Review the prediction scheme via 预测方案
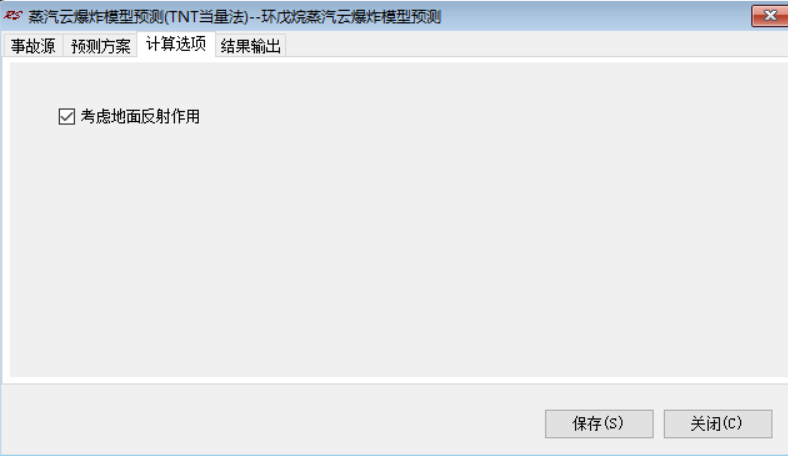This screenshot has width=788, height=456. pos(101,46)
